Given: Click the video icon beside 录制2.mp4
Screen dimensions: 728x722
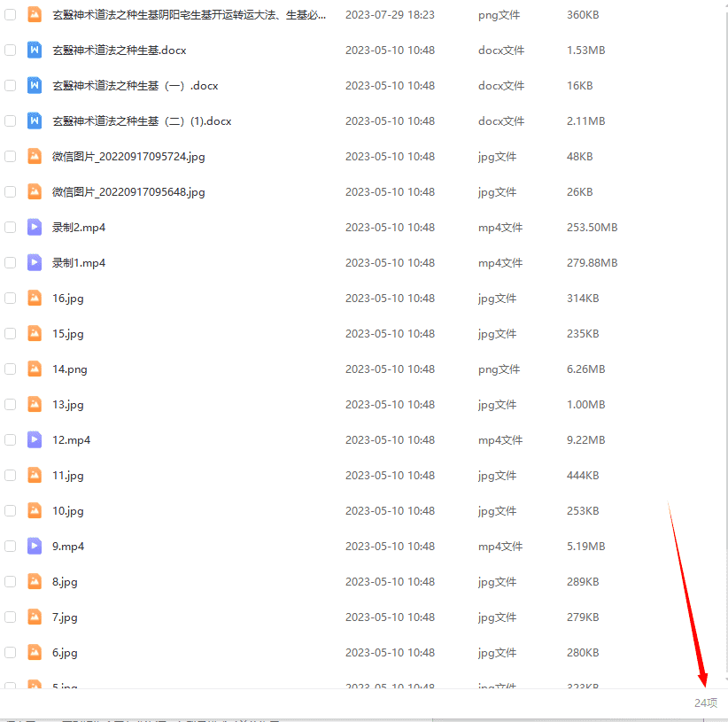Looking at the screenshot, I should click(x=35, y=228).
